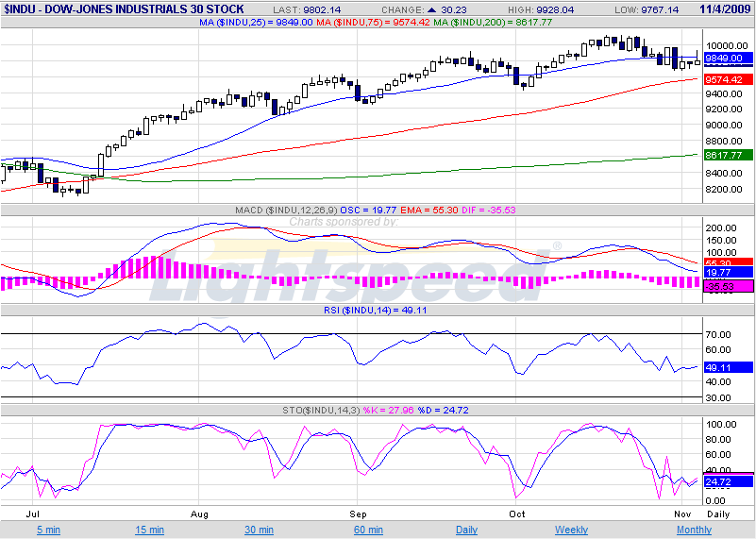Select the LAST: 9802.14 value
Image resolution: width=756 pixels, height=539 pixels.
tap(307, 9)
